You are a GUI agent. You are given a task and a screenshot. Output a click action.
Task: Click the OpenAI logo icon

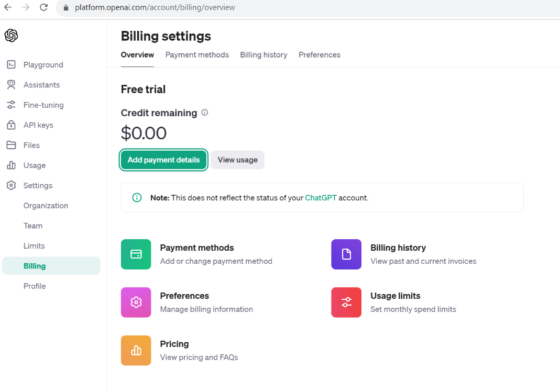(x=11, y=35)
